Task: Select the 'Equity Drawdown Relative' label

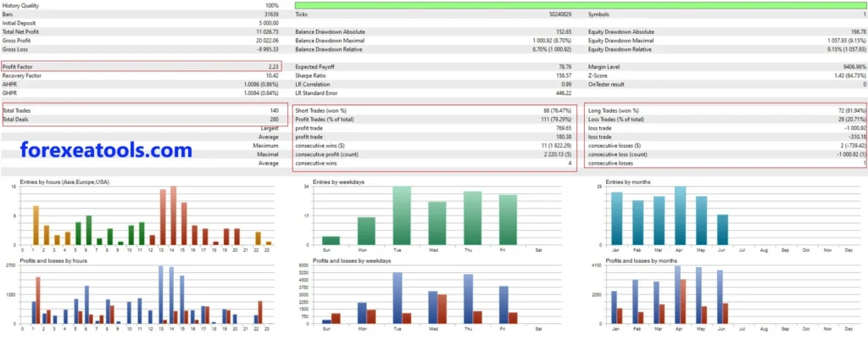Action: (x=620, y=49)
